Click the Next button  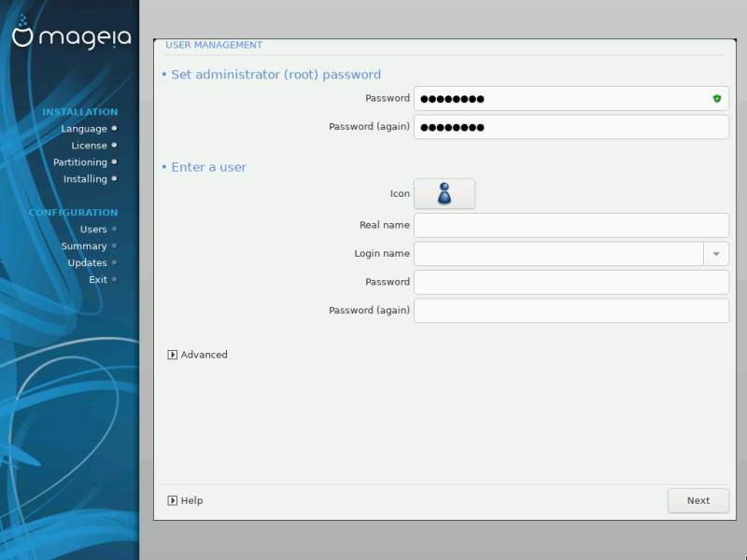click(x=698, y=500)
